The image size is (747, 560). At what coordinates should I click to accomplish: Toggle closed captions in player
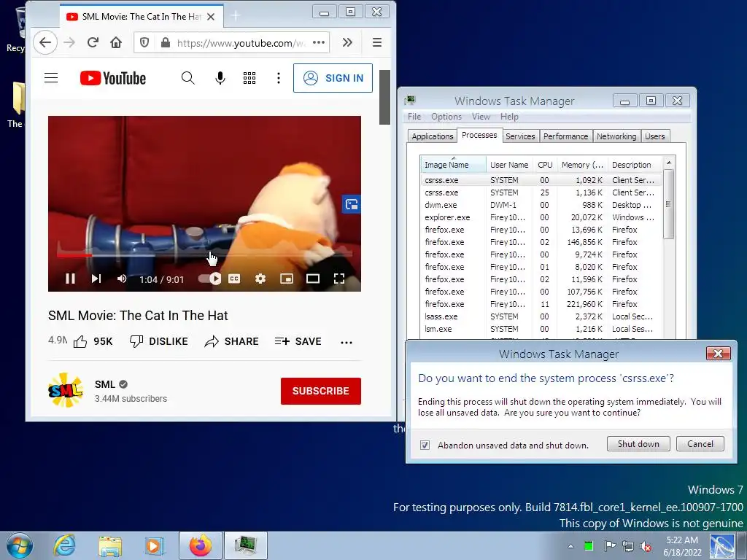(x=234, y=279)
